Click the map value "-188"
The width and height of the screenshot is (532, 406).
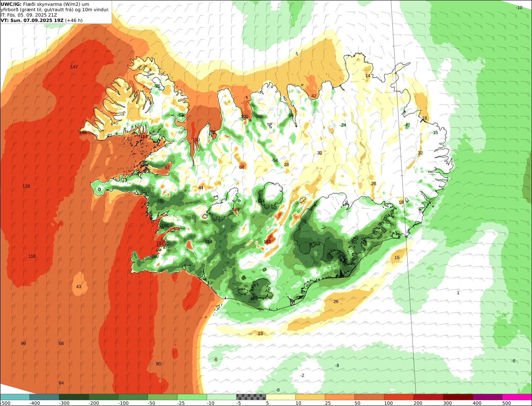160,201
